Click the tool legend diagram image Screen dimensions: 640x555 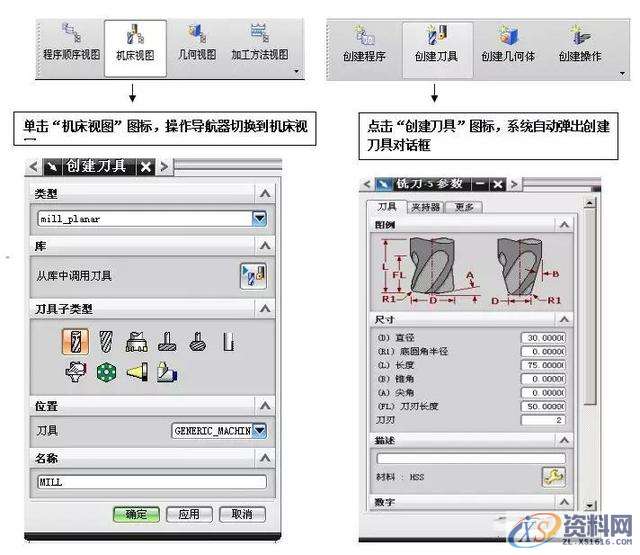(x=471, y=272)
